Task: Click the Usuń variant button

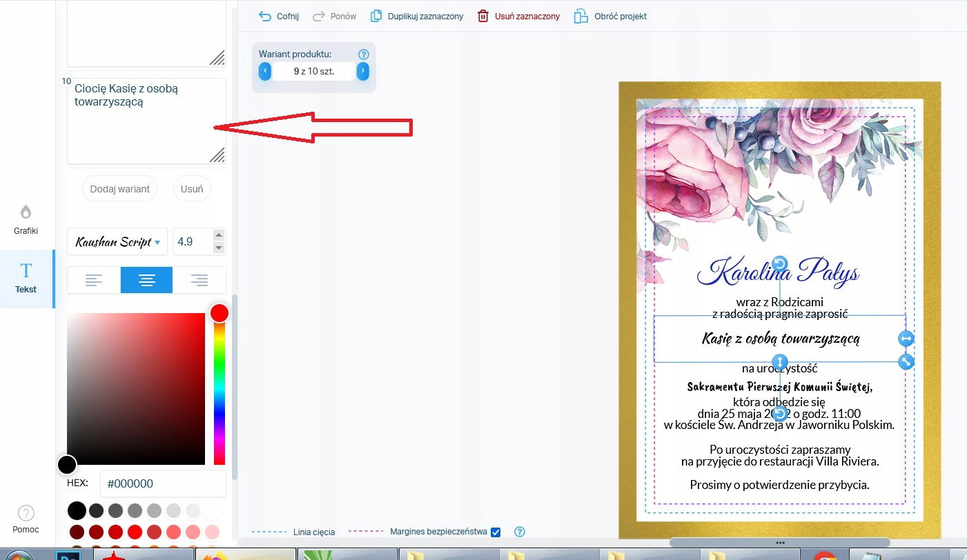Action: [192, 189]
